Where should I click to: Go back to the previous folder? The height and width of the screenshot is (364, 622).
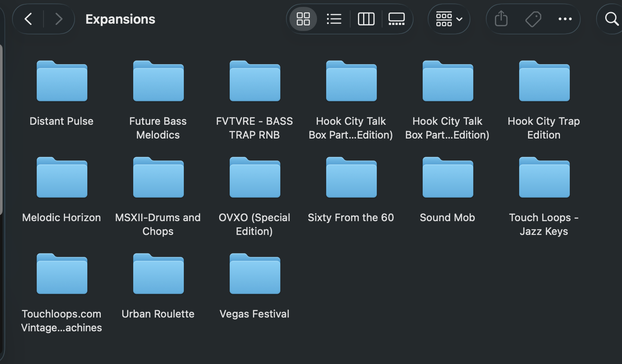tap(28, 19)
